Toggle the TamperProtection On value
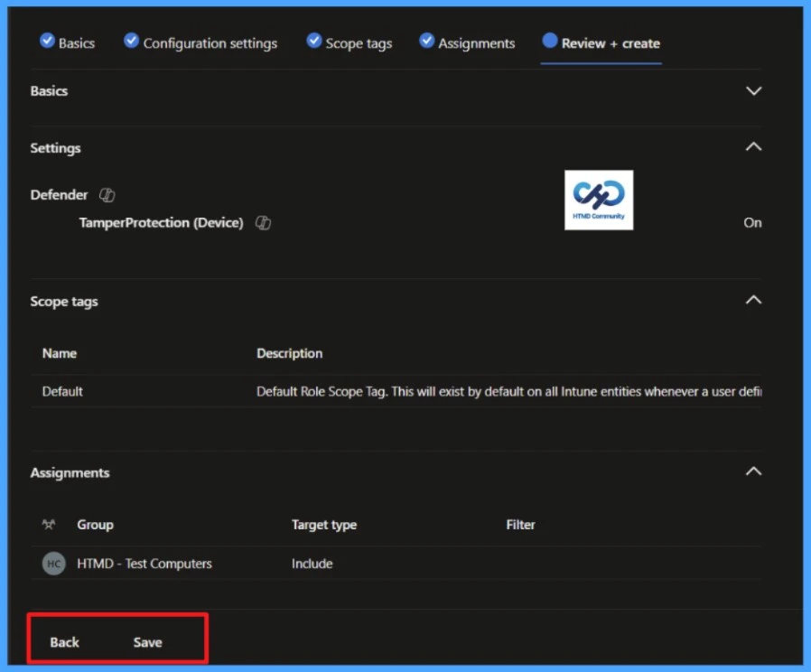811x672 pixels. tap(752, 222)
